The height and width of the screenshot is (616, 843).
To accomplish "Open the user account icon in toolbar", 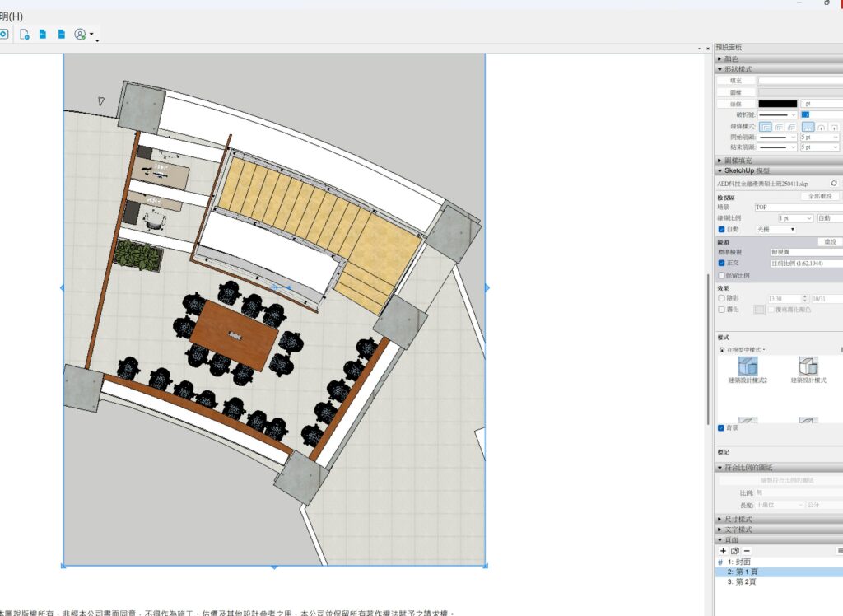I will point(81,34).
